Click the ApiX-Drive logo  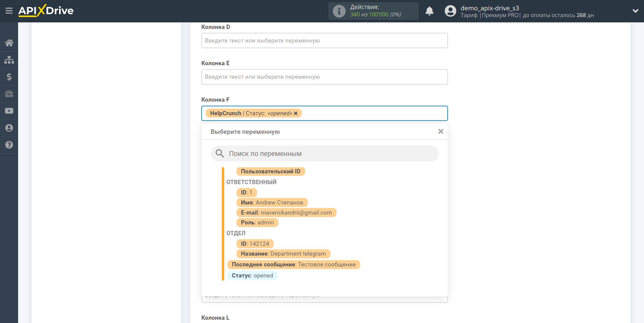pos(46,11)
